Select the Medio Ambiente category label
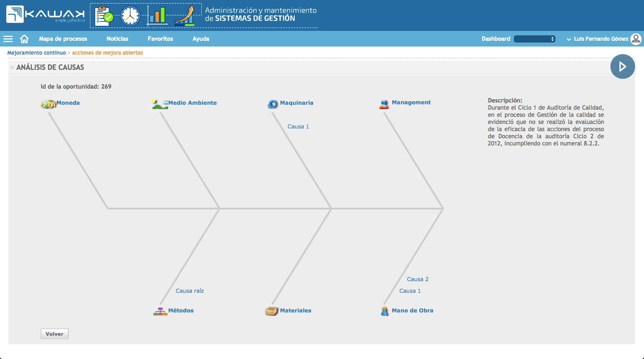644x359 pixels. (192, 103)
